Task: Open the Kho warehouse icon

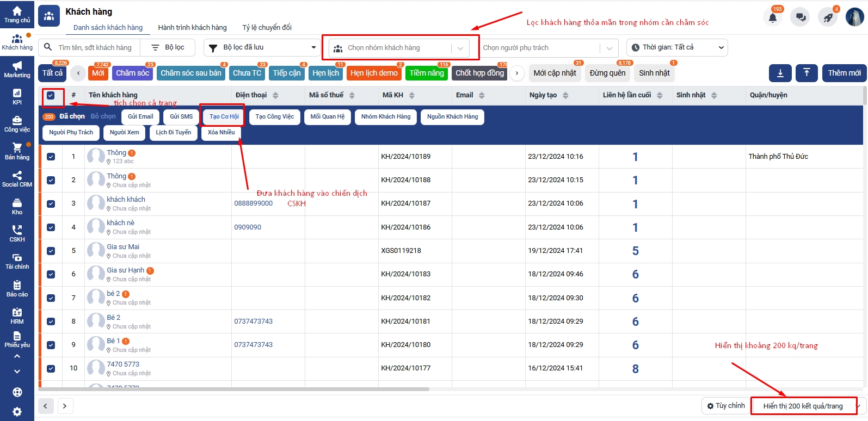Action: click(x=17, y=207)
